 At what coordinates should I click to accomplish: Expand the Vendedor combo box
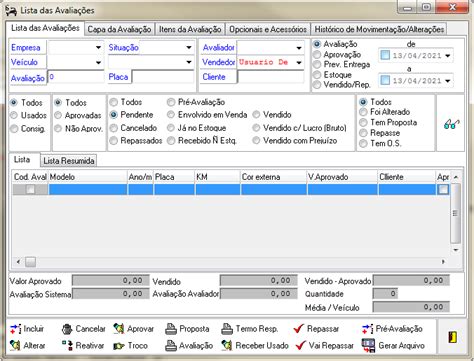click(x=299, y=62)
